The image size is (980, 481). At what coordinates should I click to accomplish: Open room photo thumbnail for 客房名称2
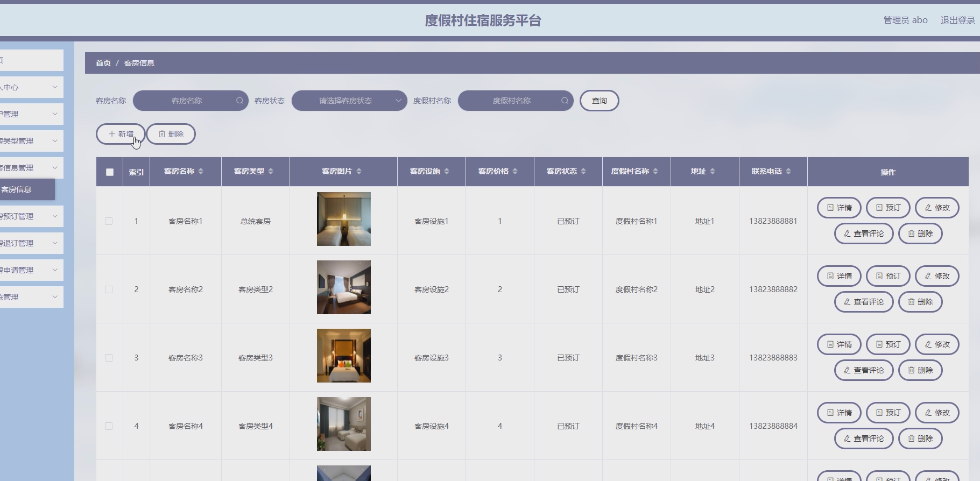[x=344, y=287]
